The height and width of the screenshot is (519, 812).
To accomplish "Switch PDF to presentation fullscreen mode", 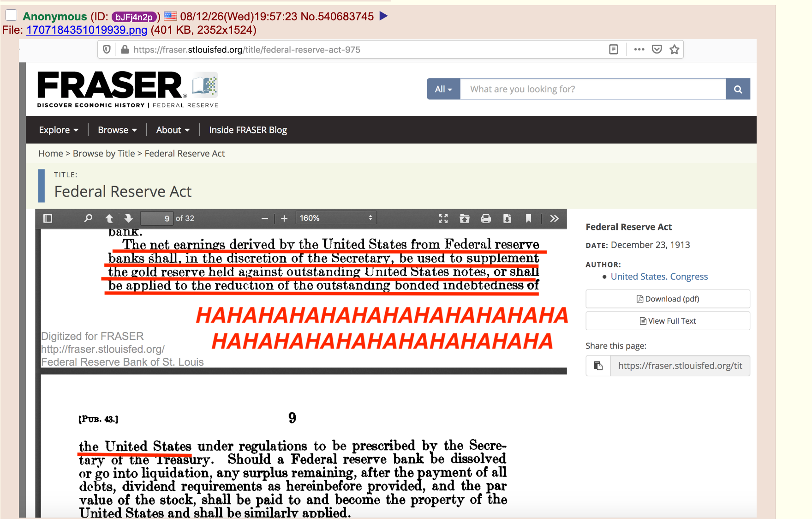I will [443, 218].
